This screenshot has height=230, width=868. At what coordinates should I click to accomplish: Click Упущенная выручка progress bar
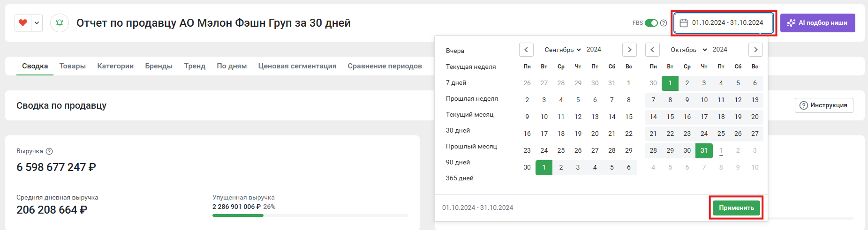coord(310,215)
